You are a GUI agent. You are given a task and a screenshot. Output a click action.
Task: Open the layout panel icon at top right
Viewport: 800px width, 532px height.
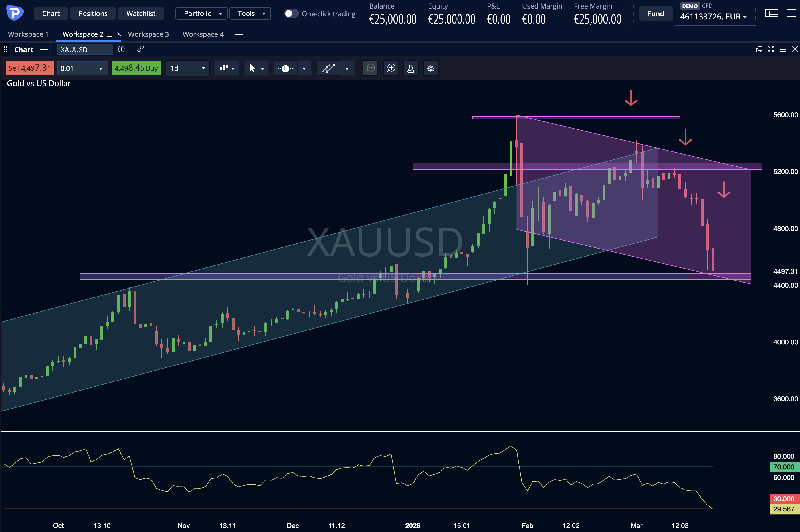click(x=771, y=13)
